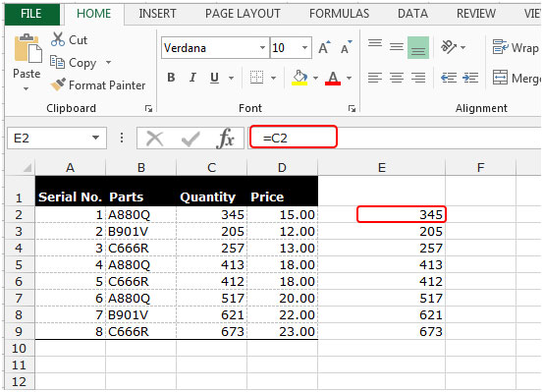The image size is (543, 392).
Task: Decrease font size with the small A icon
Action: click(346, 47)
